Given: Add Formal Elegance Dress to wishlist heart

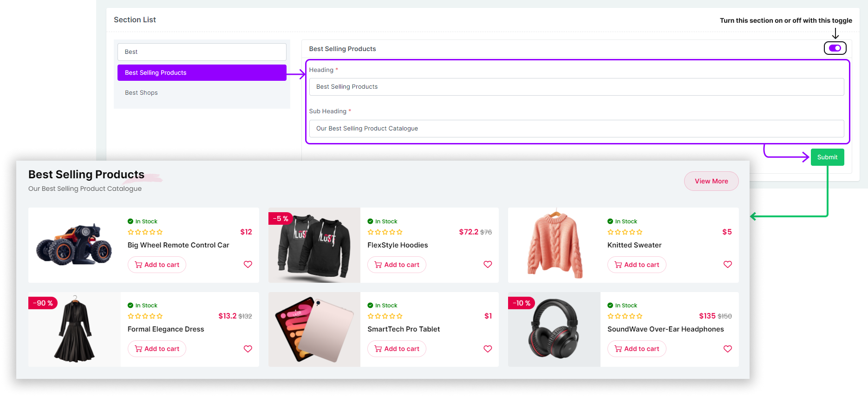Looking at the screenshot, I should [x=248, y=349].
